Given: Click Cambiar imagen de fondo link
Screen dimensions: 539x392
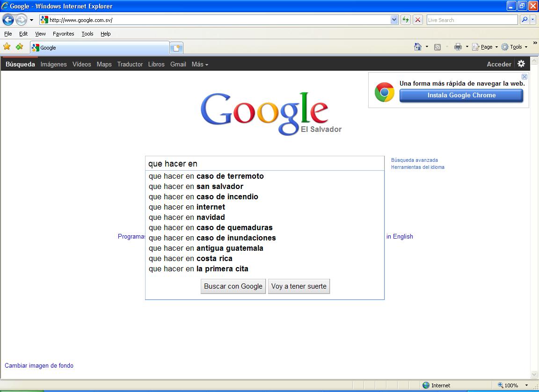Looking at the screenshot, I should click(39, 365).
